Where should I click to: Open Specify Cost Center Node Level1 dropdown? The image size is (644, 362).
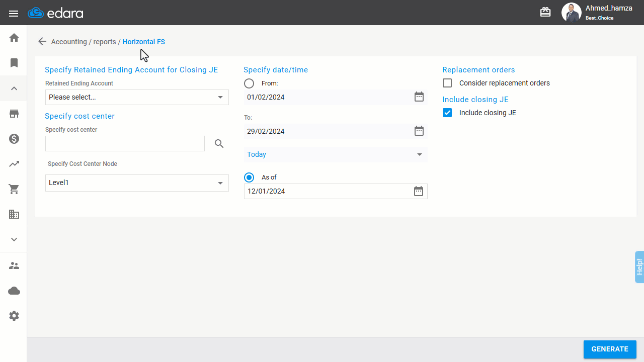click(x=137, y=183)
